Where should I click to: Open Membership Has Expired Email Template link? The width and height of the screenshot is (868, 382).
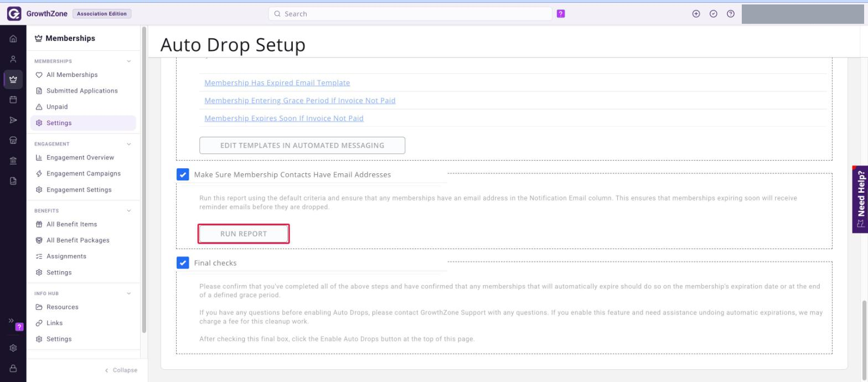[x=277, y=82]
